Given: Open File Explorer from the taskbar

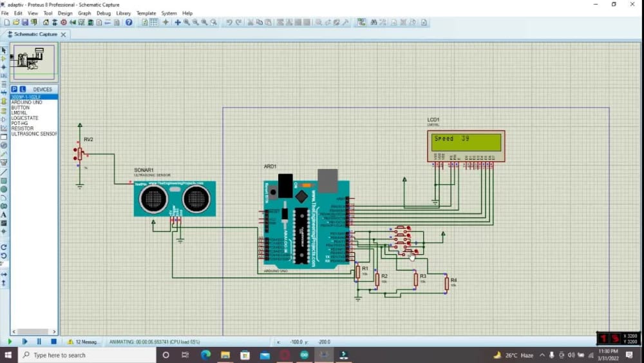Looking at the screenshot, I should (x=225, y=355).
